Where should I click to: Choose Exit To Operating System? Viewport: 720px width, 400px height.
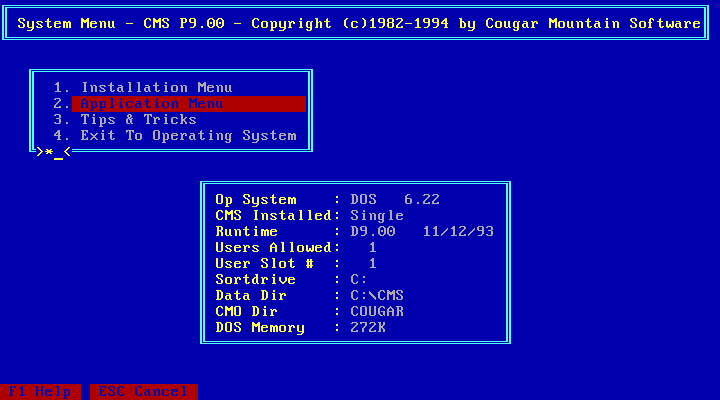click(175, 135)
